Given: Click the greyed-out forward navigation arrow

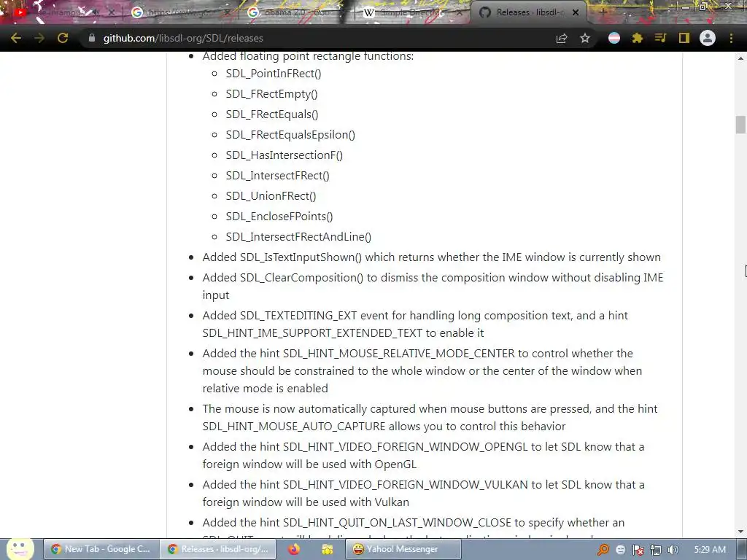Looking at the screenshot, I should click(x=39, y=38).
